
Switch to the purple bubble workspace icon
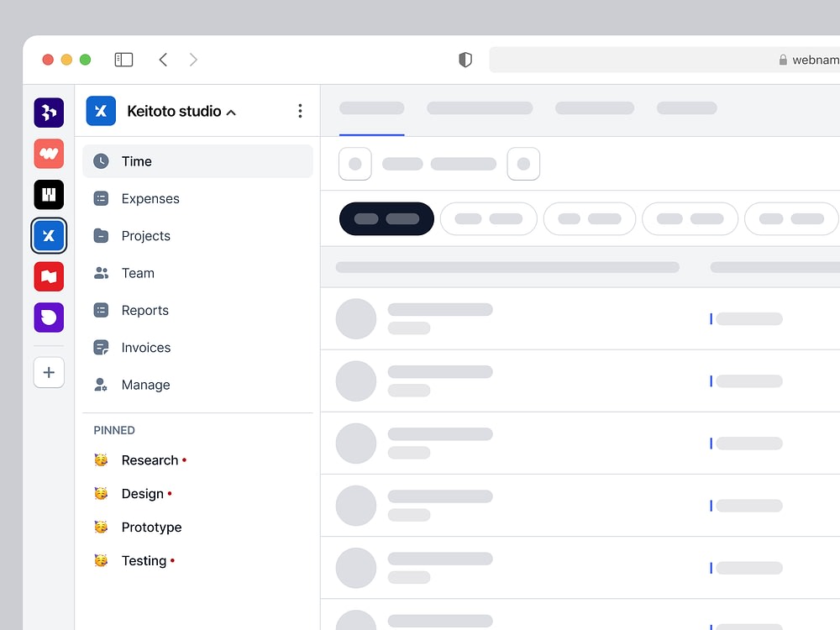(x=49, y=318)
